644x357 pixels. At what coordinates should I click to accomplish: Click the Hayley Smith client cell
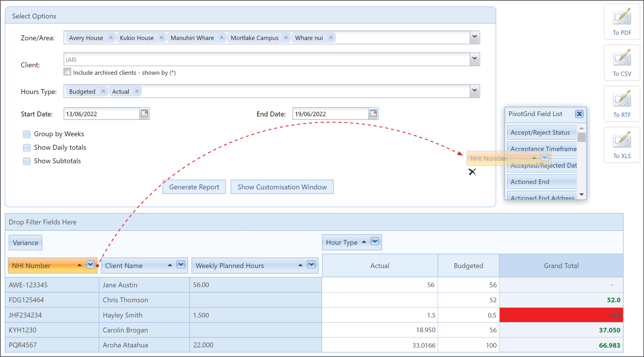pos(144,315)
